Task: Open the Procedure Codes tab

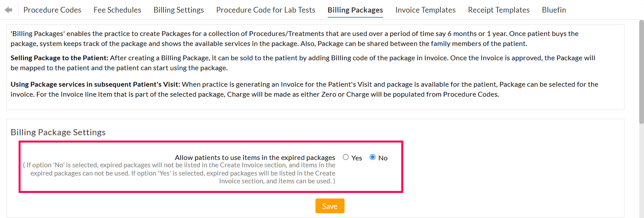Action: 52,10
